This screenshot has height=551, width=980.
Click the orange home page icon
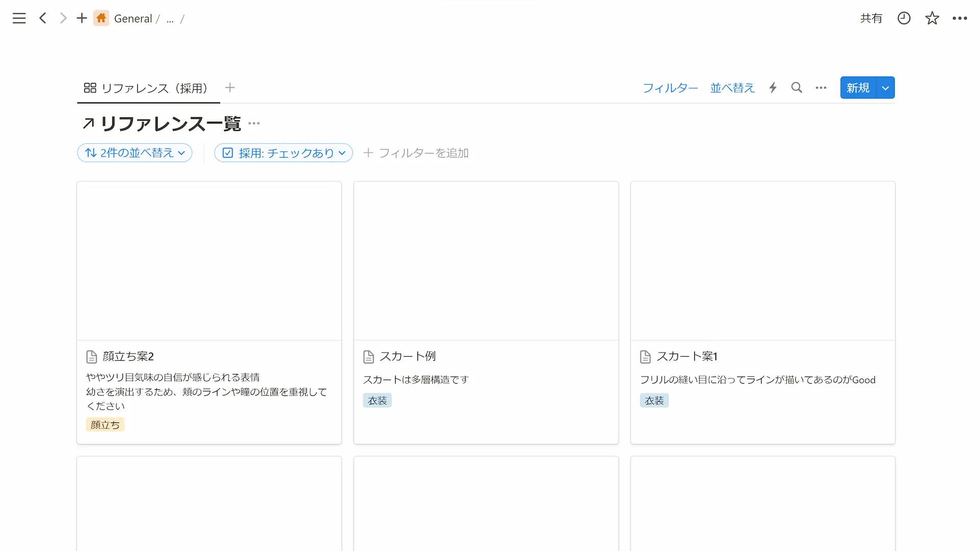point(101,18)
